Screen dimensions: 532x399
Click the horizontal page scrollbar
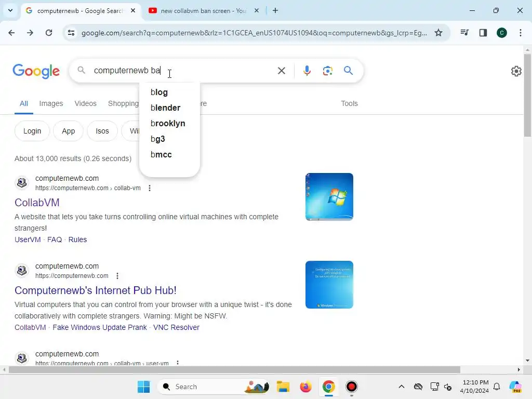(x=234, y=369)
